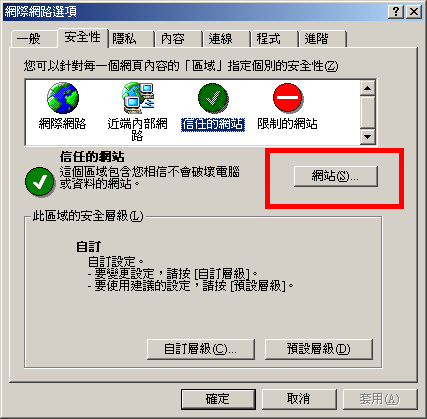This screenshot has height=419, width=427.
Task: Select the 信任的網站 checkmark zone icon
Action: pyautogui.click(x=213, y=98)
